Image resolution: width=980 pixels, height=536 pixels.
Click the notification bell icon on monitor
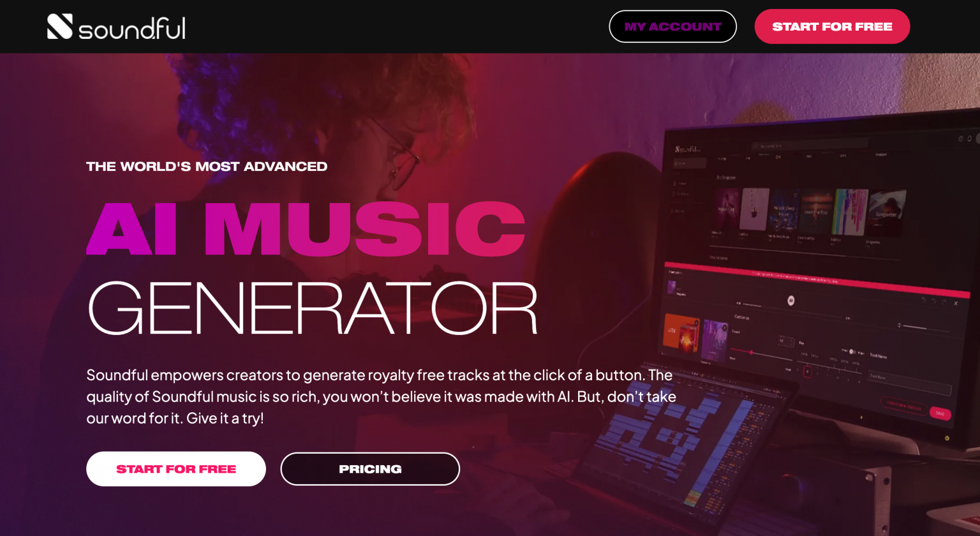[970, 138]
